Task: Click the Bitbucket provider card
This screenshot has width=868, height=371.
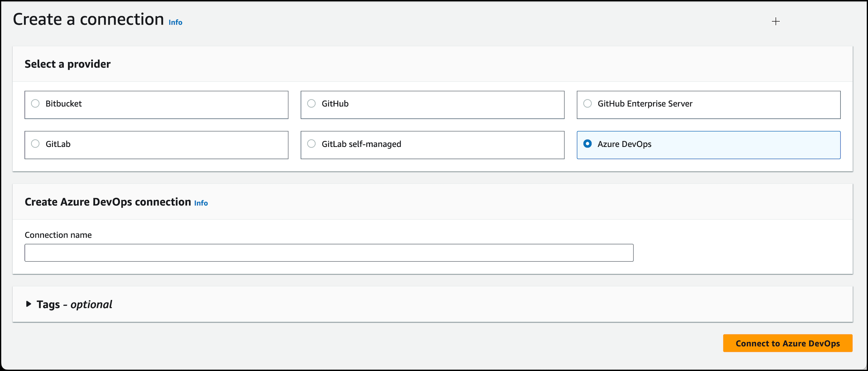Action: point(156,105)
